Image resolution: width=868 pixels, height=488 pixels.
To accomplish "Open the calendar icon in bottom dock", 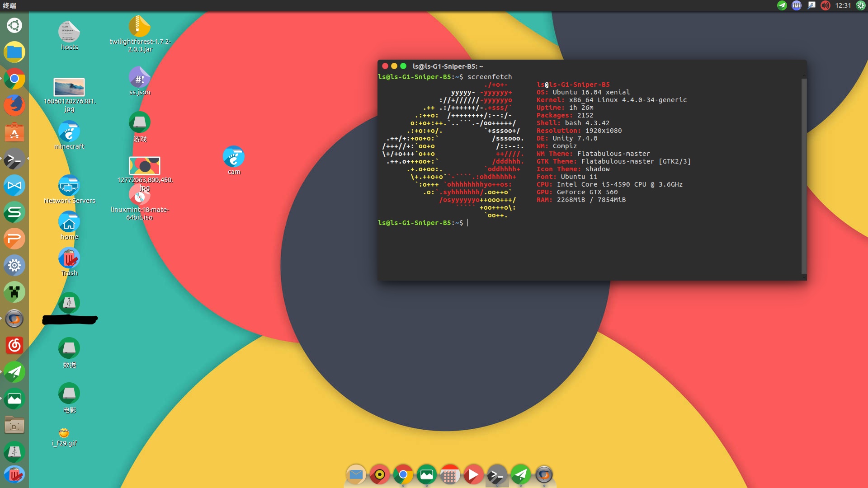I will (449, 475).
